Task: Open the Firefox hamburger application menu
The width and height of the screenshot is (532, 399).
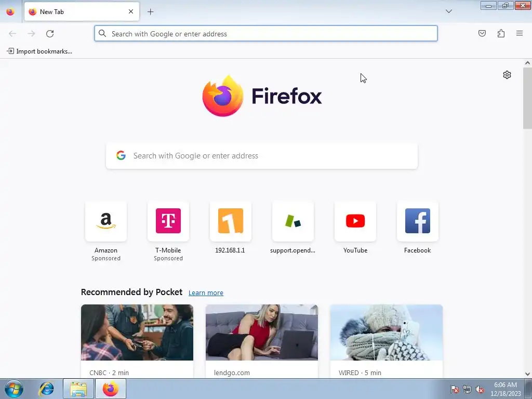Action: pyautogui.click(x=520, y=33)
